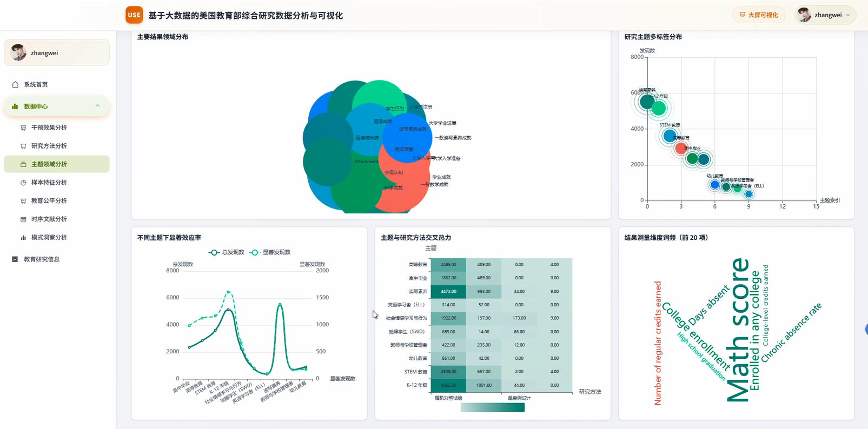Click the heatmap cell showing 2928.00

[x=448, y=372]
